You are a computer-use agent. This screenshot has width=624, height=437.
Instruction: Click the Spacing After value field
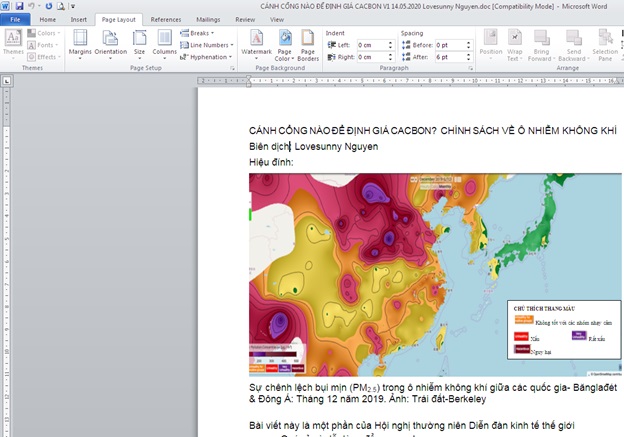point(446,57)
